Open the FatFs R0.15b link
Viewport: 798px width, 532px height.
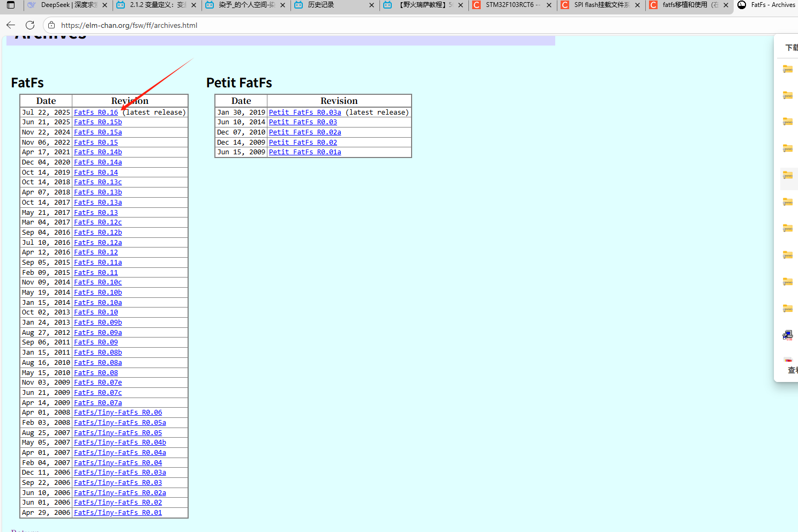(98, 122)
